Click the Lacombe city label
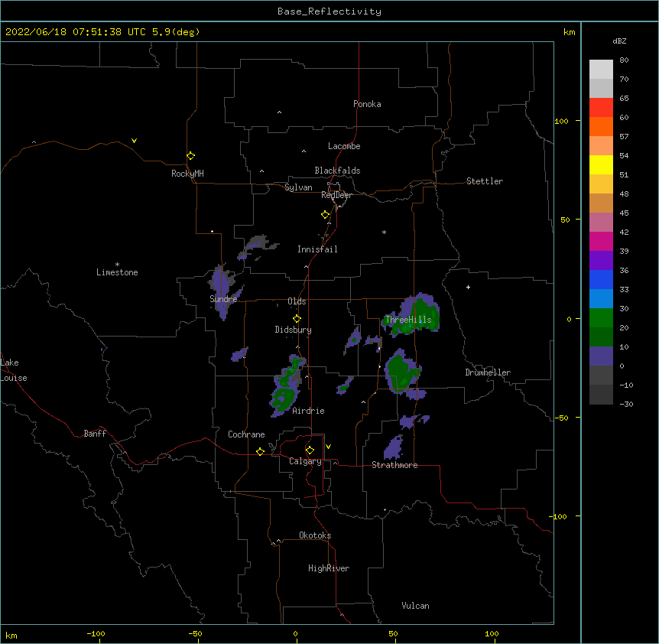The height and width of the screenshot is (644, 659). point(344,146)
